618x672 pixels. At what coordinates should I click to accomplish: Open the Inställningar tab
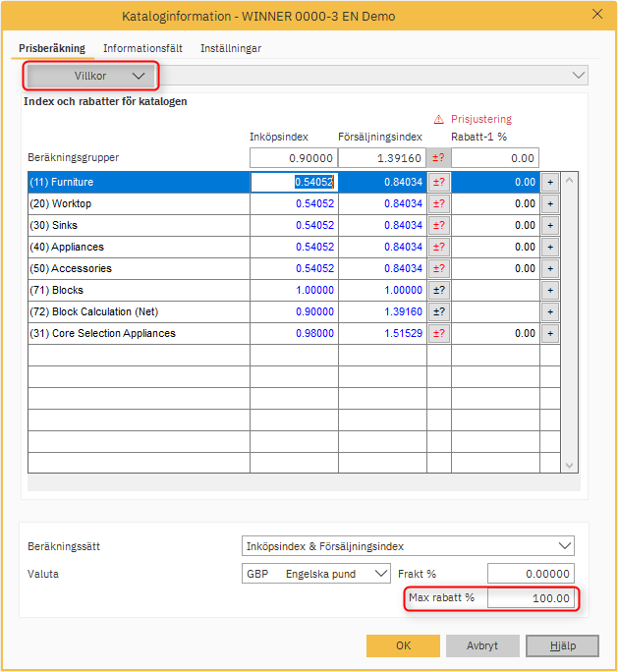tap(231, 48)
